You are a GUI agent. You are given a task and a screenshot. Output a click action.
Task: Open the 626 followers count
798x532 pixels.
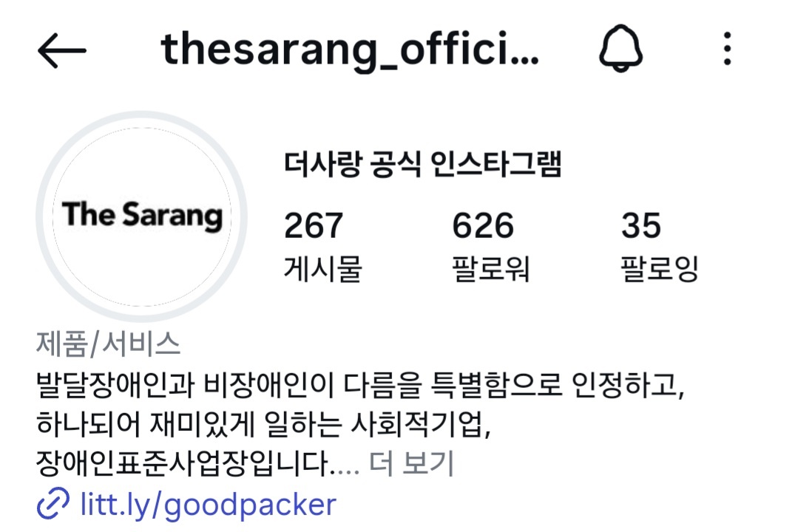(x=483, y=225)
